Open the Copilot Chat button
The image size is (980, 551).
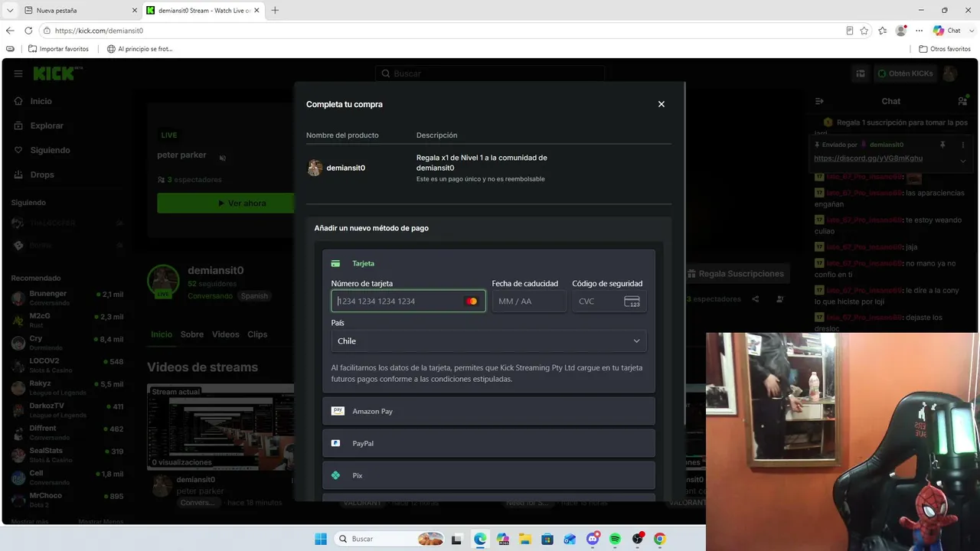(947, 31)
